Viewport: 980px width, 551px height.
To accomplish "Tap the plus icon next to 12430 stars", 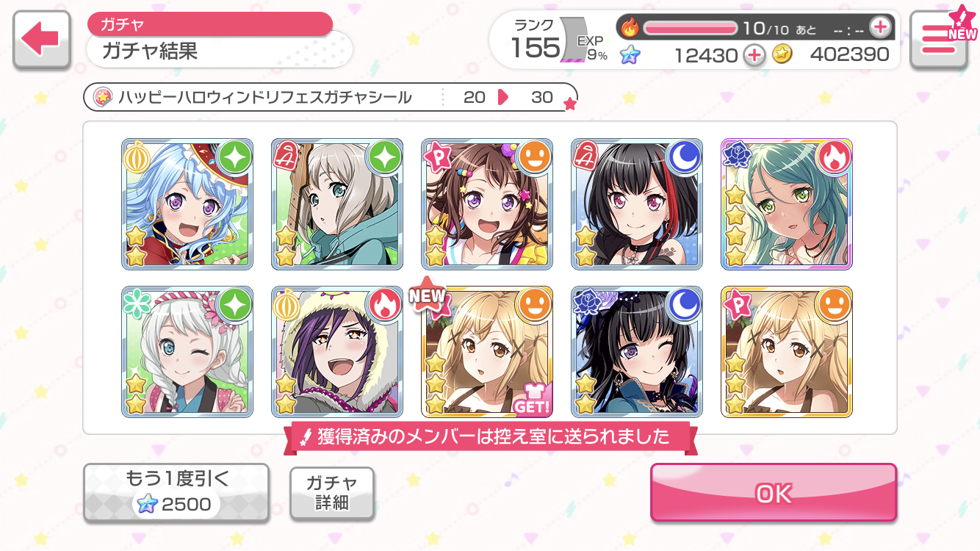I will tap(754, 54).
